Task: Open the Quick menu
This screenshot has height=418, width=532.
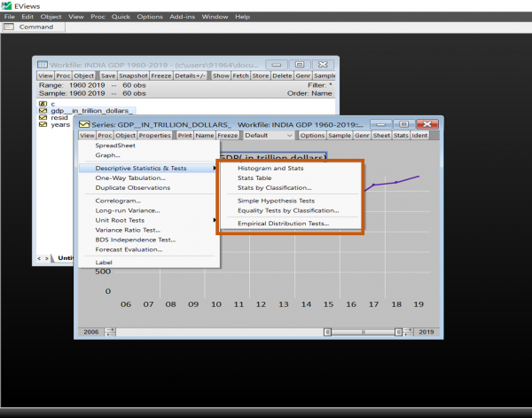Action: 121,17
